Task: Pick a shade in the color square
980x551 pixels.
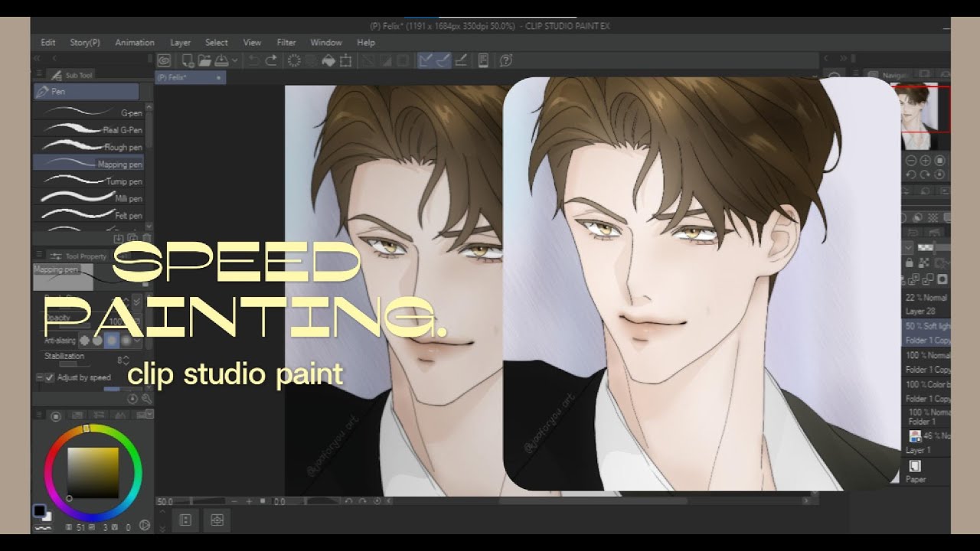Action: pyautogui.click(x=93, y=473)
